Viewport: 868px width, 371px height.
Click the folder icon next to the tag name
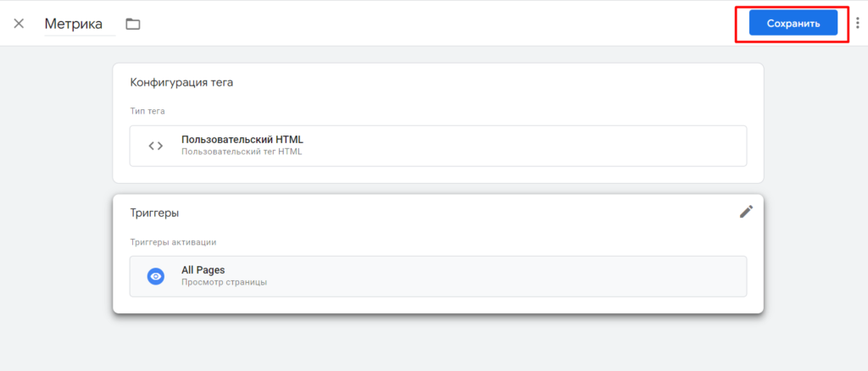coord(132,24)
